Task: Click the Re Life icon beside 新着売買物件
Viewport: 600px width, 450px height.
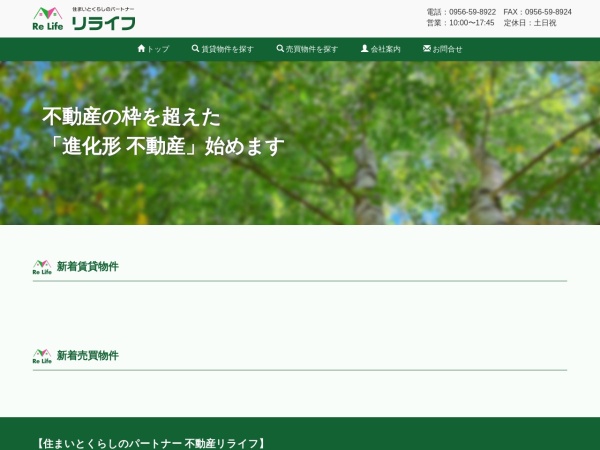Action: point(42,356)
